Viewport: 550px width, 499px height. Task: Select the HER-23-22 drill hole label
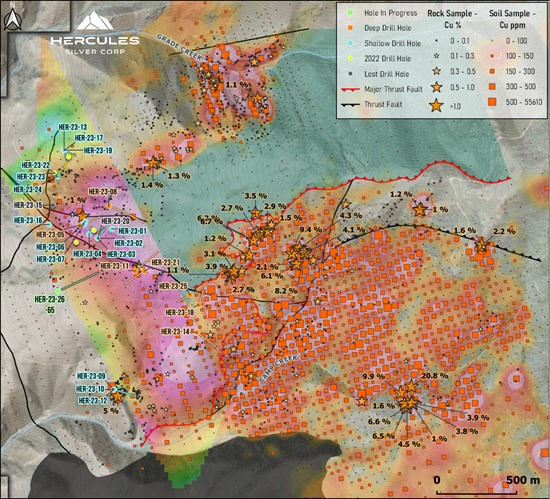pyautogui.click(x=36, y=165)
